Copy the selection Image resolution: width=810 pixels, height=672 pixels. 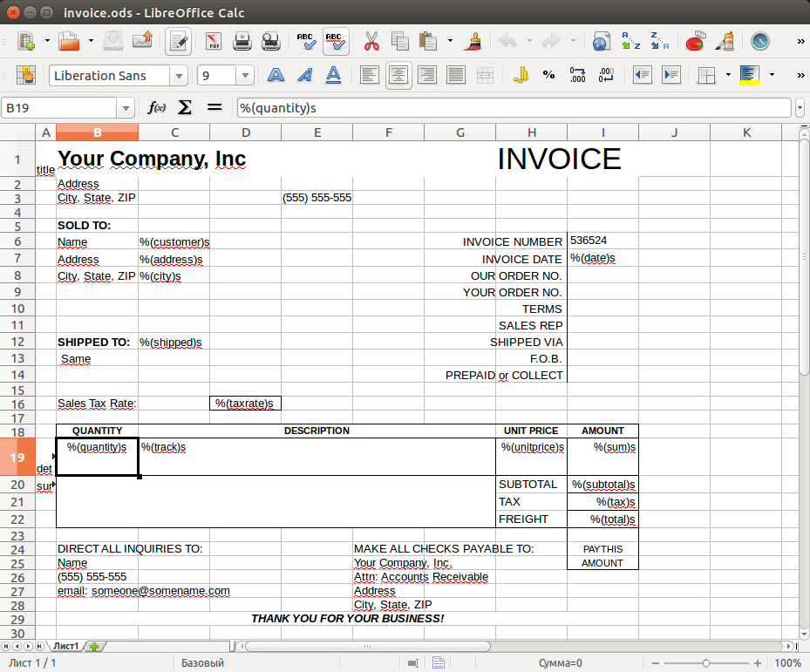[400, 41]
